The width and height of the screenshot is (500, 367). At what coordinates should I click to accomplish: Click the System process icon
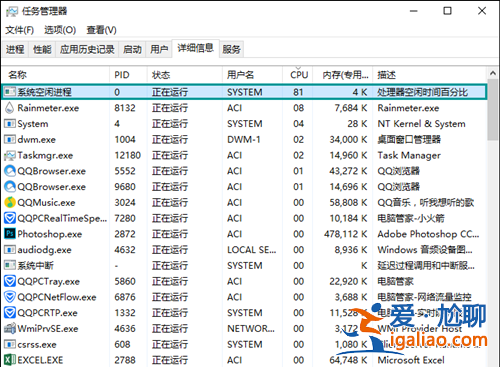(x=10, y=124)
